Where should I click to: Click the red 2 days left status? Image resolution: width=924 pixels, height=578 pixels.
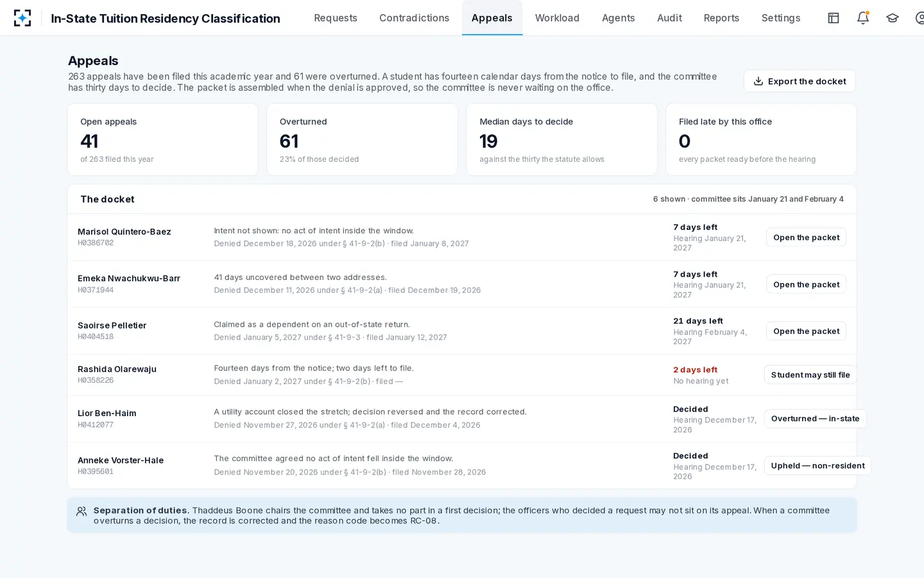[x=696, y=370]
